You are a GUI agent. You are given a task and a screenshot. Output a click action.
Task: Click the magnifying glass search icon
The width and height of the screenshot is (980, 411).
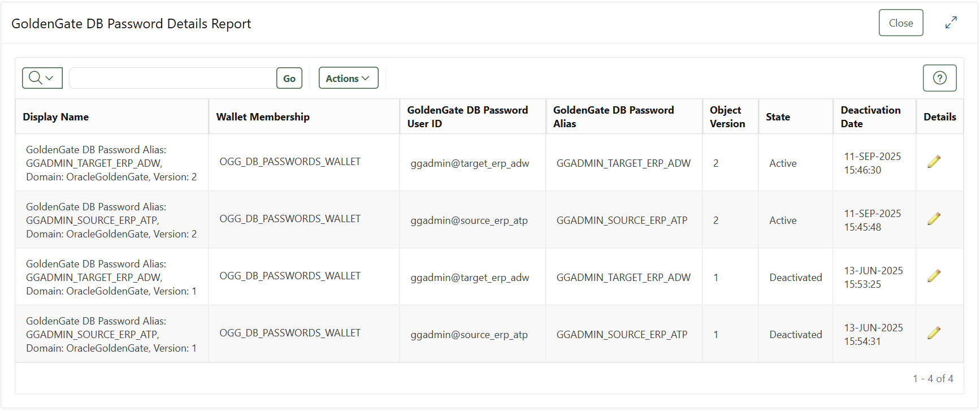pos(34,78)
